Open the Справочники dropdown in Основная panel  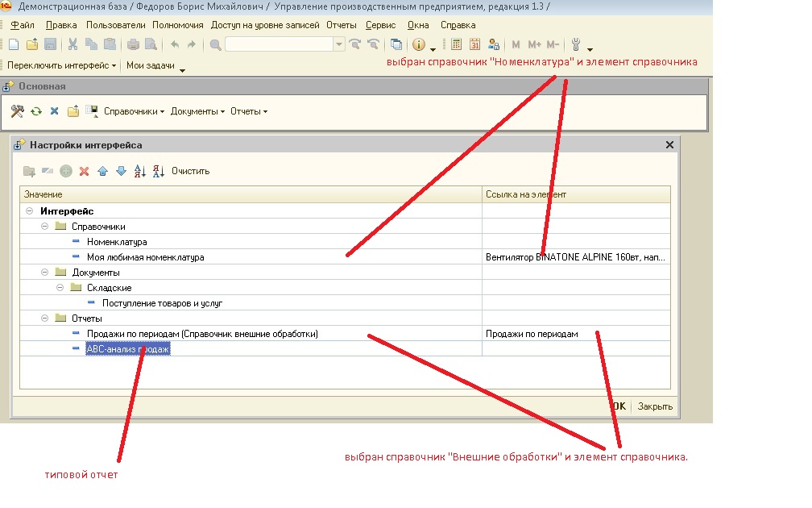coord(134,111)
